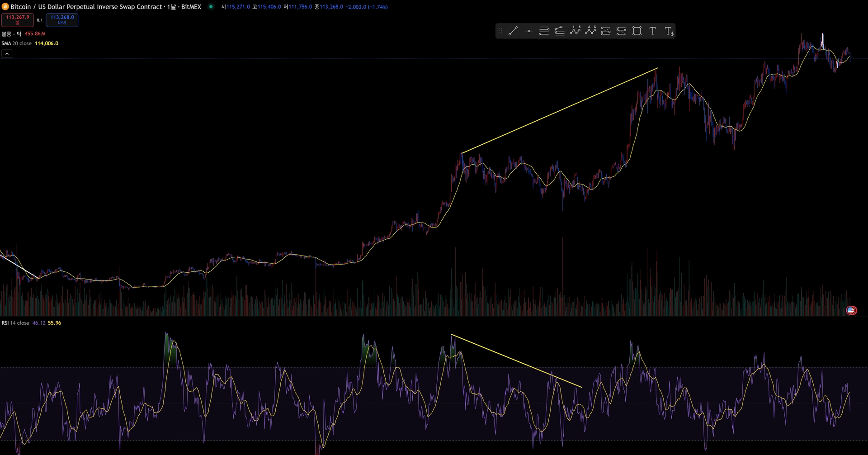
Task: Pick the short position tool
Action: 621,31
